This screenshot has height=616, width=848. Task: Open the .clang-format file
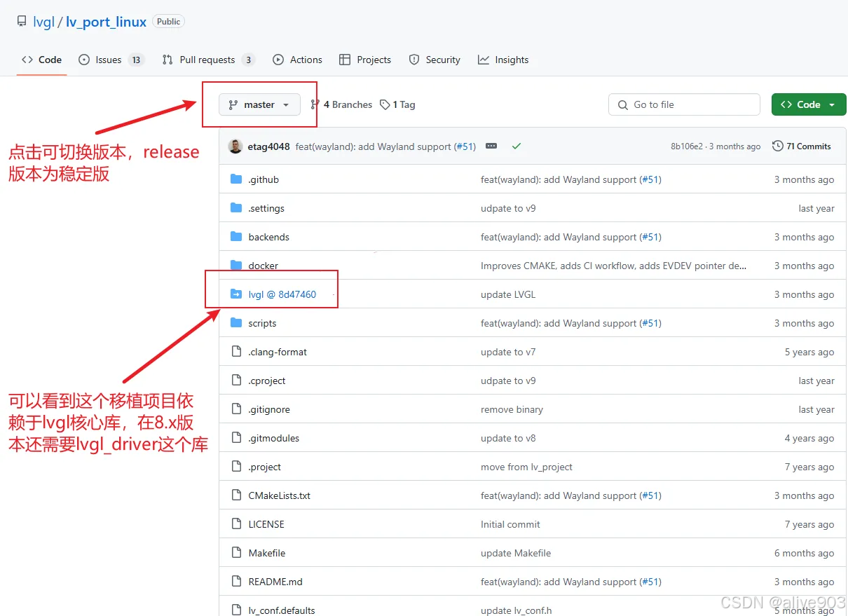(x=278, y=352)
